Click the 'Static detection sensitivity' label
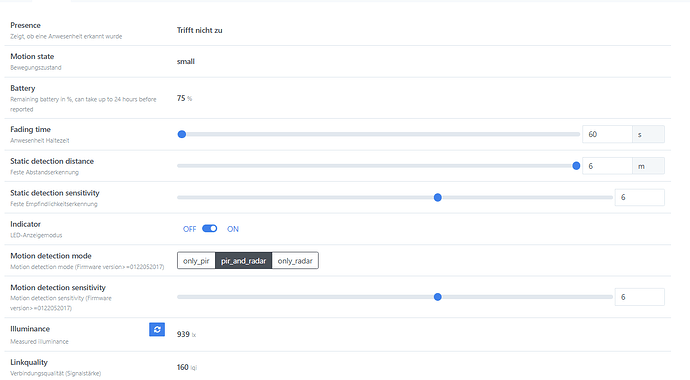Screen dimensions: 690x380 point(55,193)
